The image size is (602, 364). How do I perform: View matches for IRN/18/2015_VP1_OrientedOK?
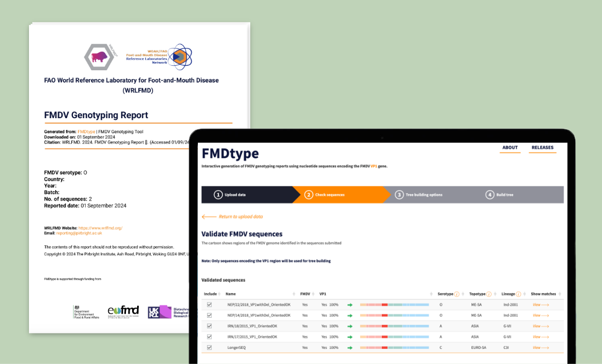(541, 326)
